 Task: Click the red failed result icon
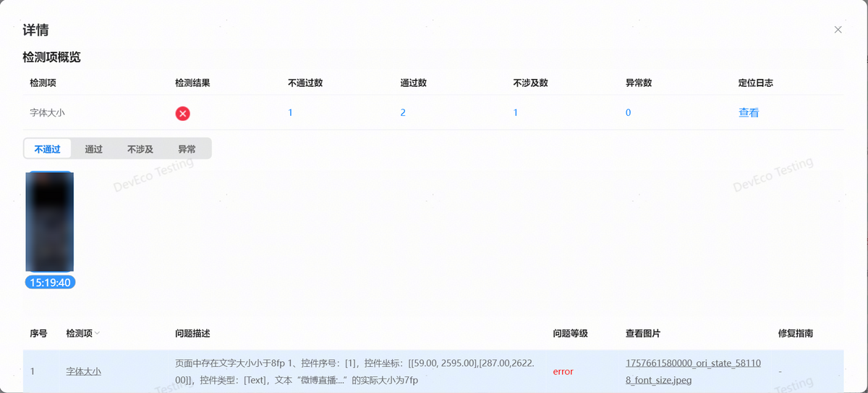click(x=183, y=113)
